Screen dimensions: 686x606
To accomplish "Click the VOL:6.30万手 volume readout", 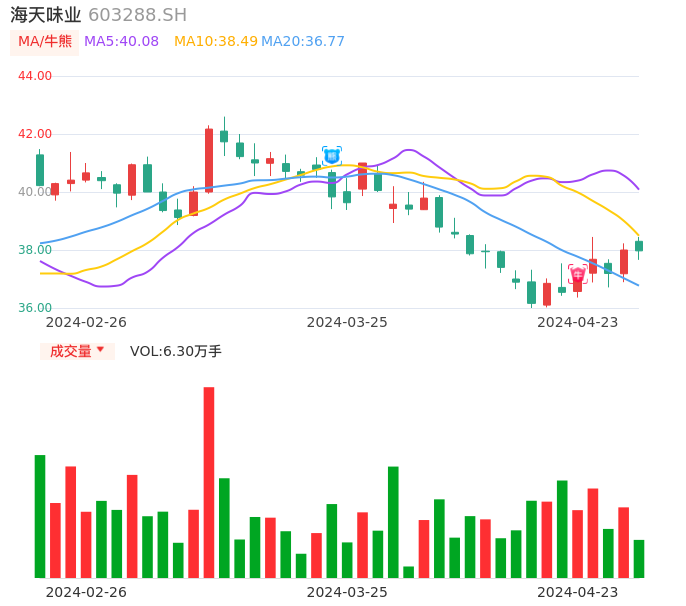I will 176,351.
